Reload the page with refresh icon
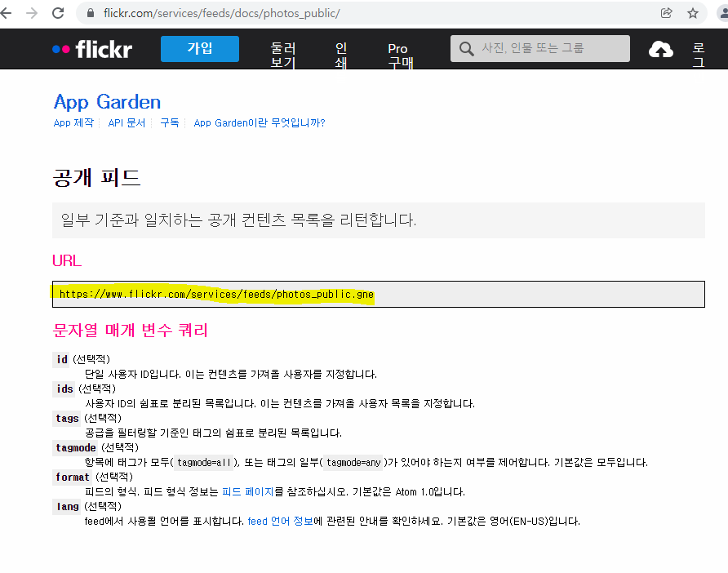The height and width of the screenshot is (573, 728). click(x=58, y=13)
